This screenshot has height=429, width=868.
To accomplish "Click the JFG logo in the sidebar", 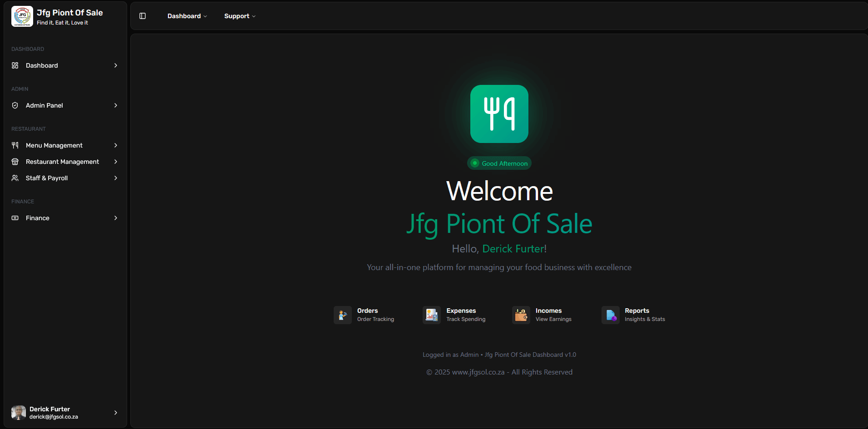I will tap(22, 16).
